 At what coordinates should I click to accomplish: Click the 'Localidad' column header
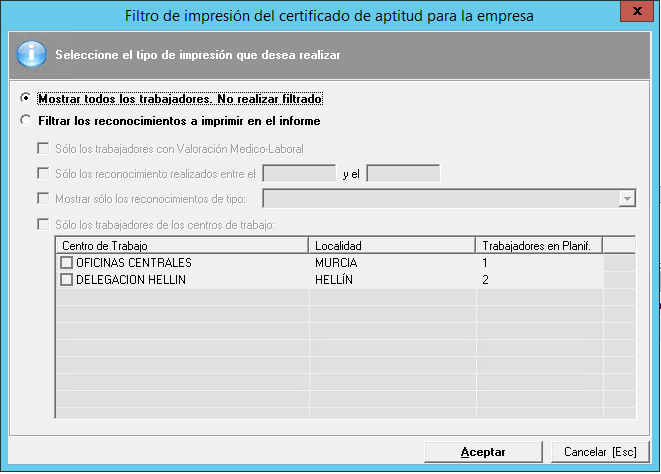click(x=392, y=245)
